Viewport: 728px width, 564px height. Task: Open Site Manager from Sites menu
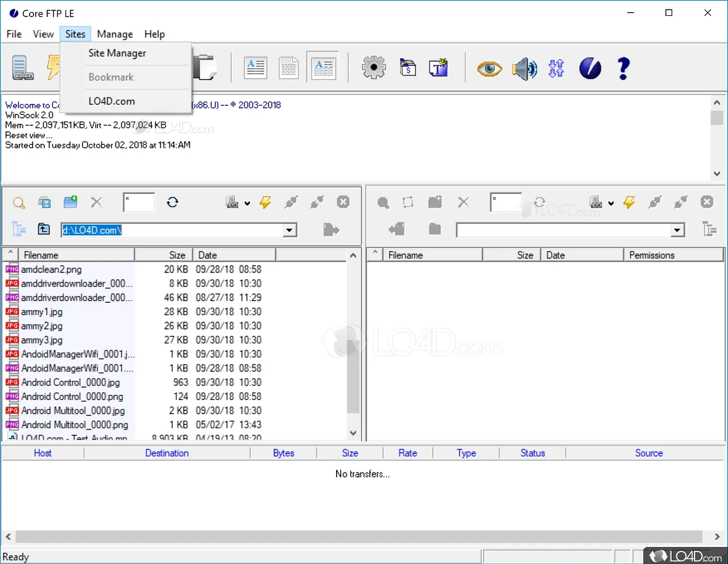tap(117, 53)
